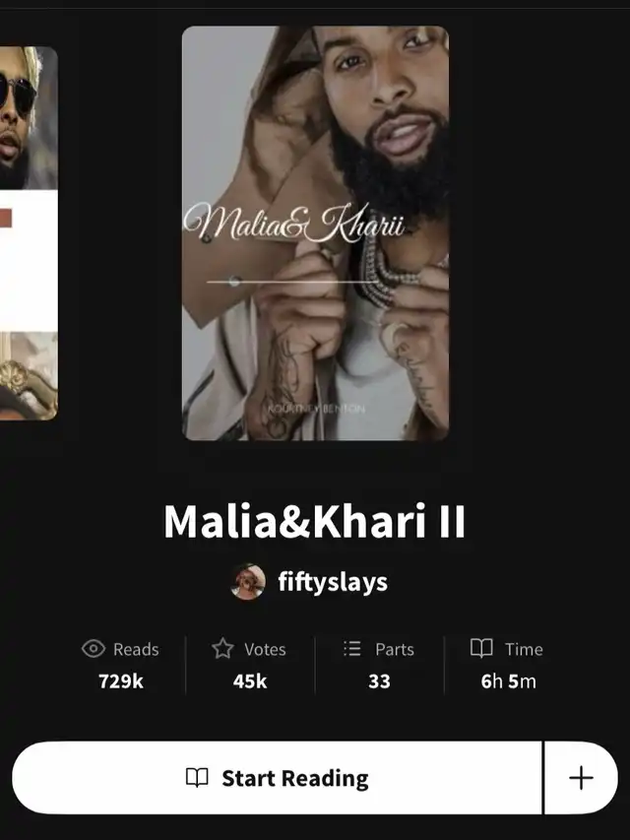Open fiftyslays profile avatar
Image resolution: width=630 pixels, height=840 pixels.
coord(248,582)
